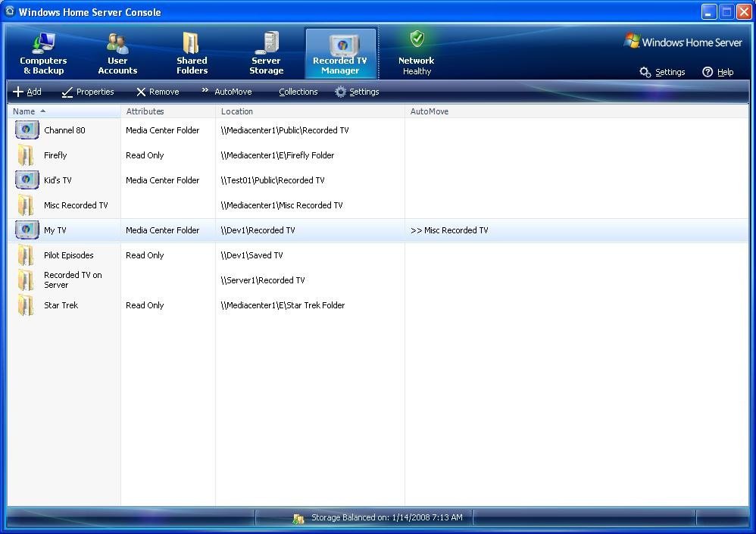Click \\Server1\Recorded TV location
The height and width of the screenshot is (534, 756).
[x=263, y=280]
